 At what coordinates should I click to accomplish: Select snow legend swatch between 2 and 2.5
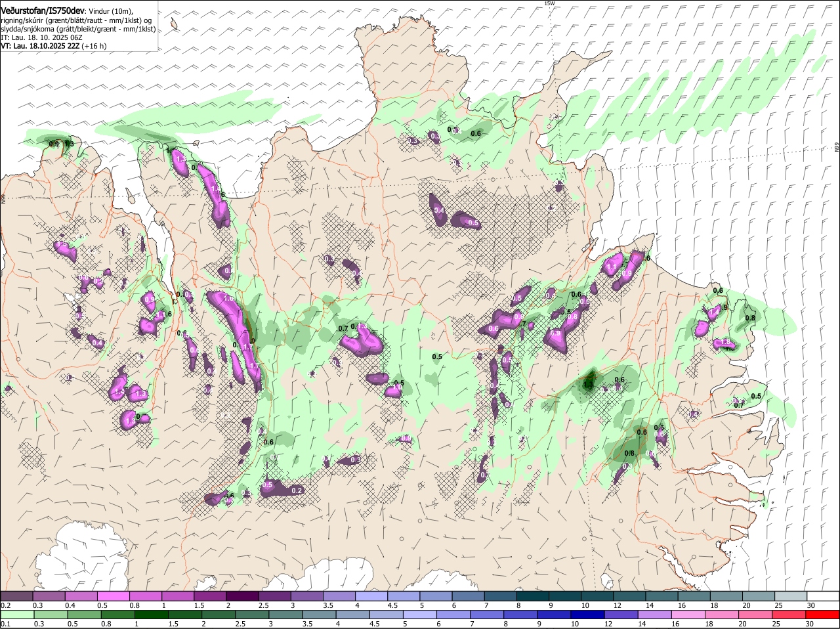pos(243,596)
